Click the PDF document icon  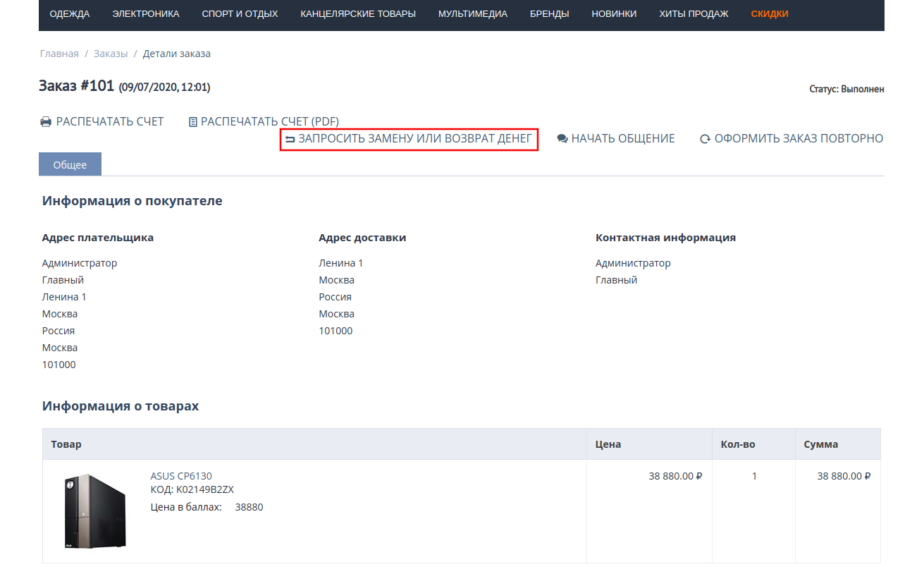click(x=192, y=122)
